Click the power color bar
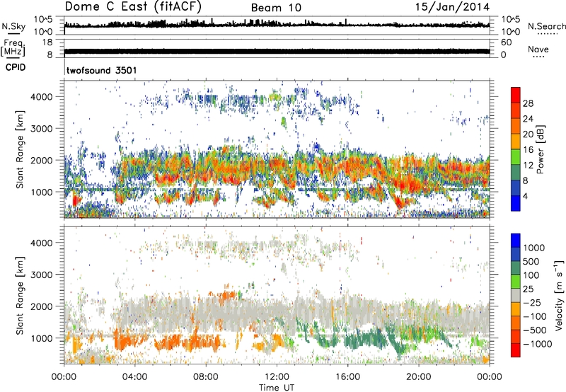The height and width of the screenshot is (392, 566). [516, 149]
